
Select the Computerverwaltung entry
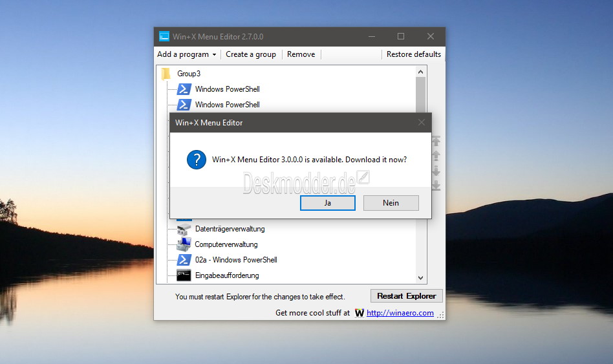click(x=226, y=244)
